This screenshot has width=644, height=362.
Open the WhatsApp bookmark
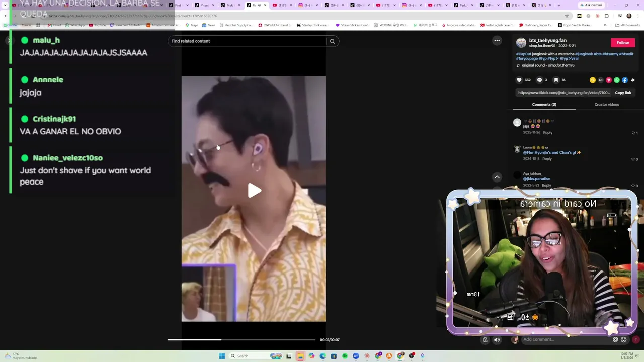(x=74, y=25)
